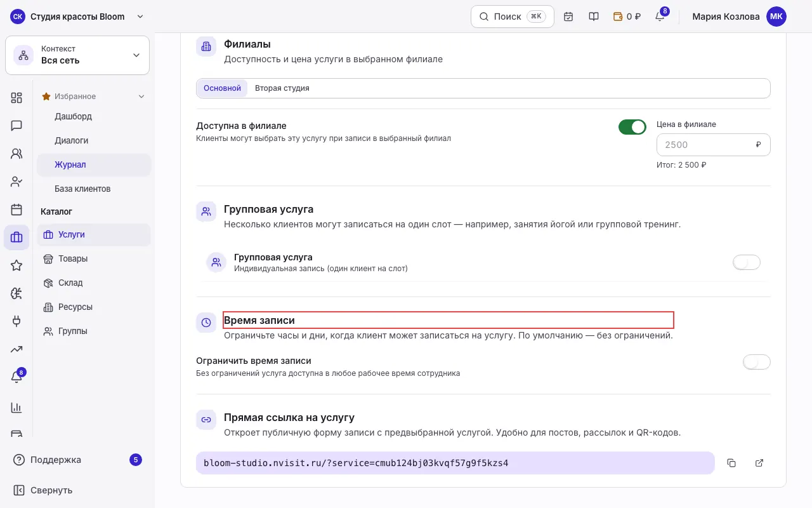The width and height of the screenshot is (812, 508).
Task: Expand the 'Студия красоты Bloom' organization dropdown
Action: (77, 17)
